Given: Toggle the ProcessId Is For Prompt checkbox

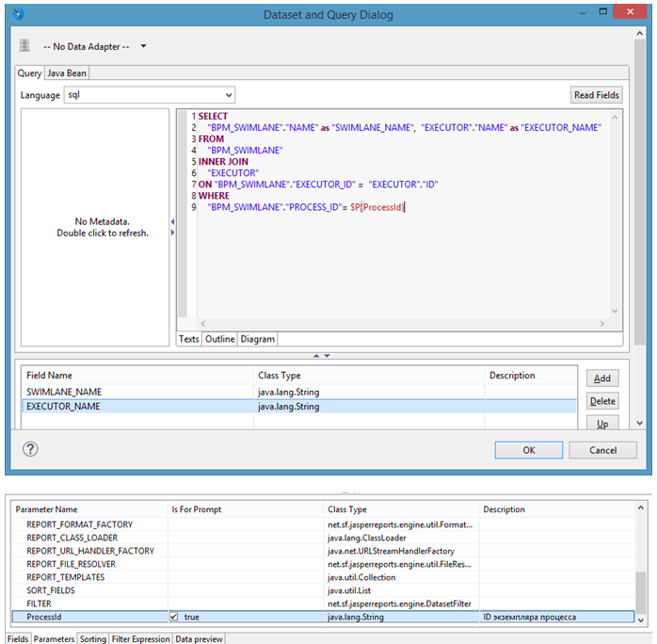Looking at the screenshot, I should coord(174,617).
